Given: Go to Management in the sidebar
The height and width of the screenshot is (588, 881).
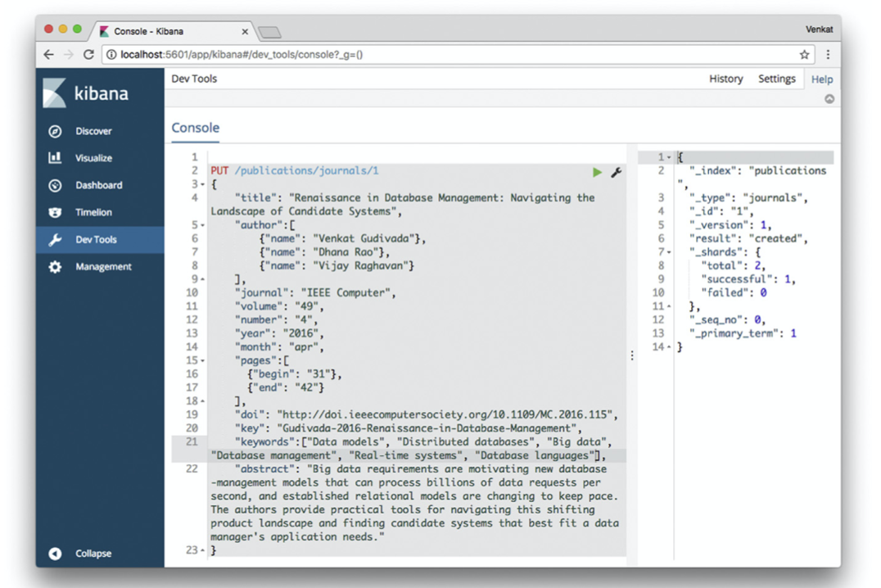Looking at the screenshot, I should click(103, 266).
